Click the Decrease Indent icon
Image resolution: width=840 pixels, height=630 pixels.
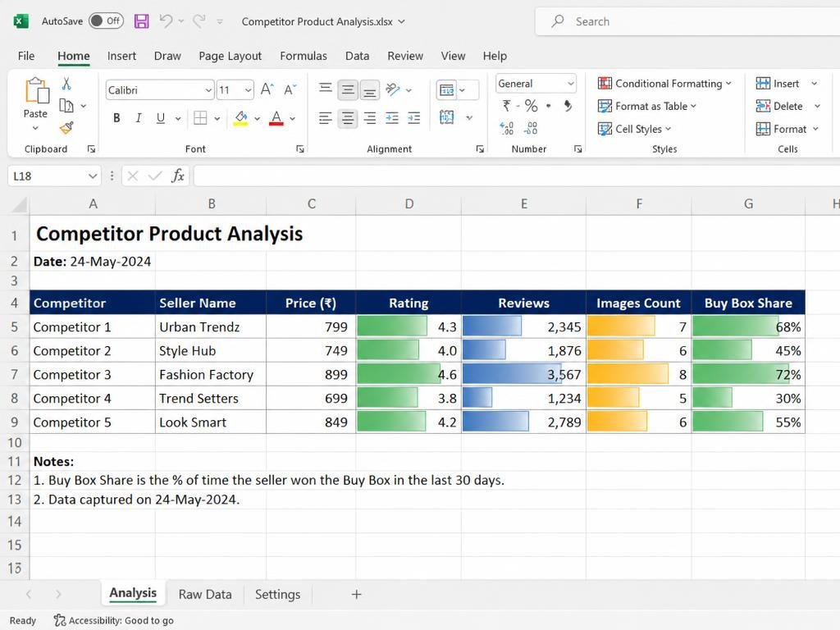tap(392, 118)
